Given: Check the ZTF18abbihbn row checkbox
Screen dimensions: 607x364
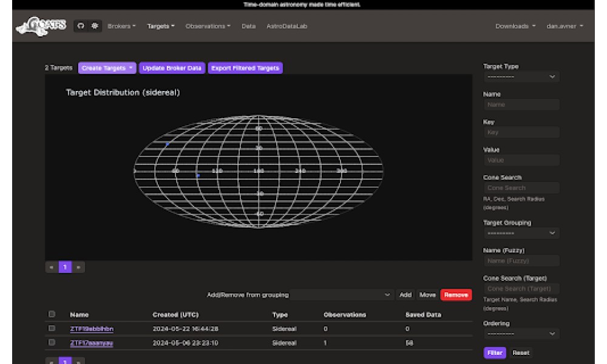Looking at the screenshot, I should 52,328.
